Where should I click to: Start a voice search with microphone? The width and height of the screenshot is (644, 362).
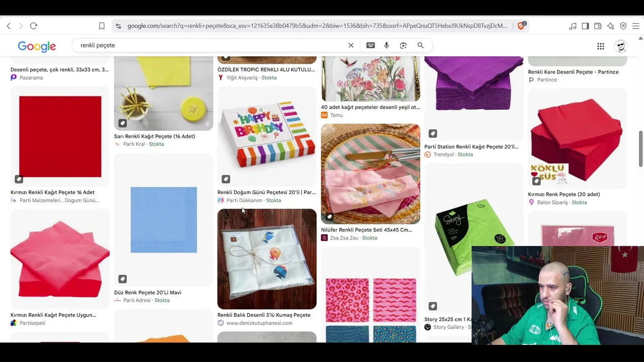(386, 45)
